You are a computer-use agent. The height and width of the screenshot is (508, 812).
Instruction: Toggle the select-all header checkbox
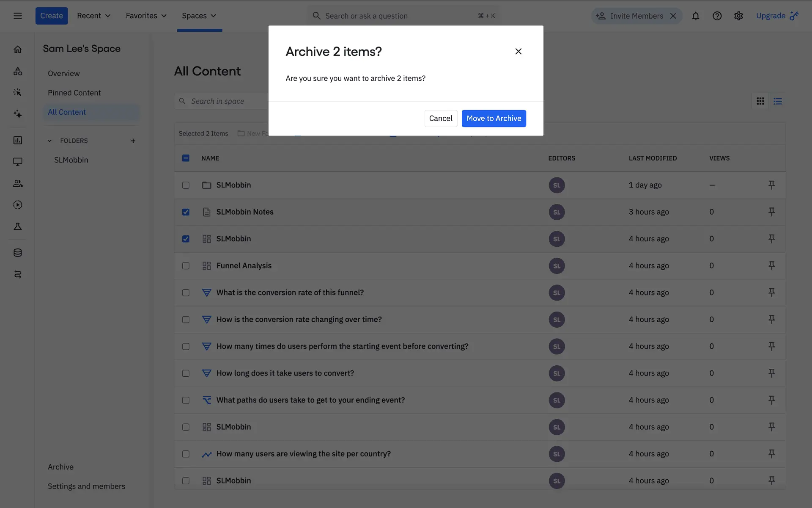pyautogui.click(x=186, y=158)
